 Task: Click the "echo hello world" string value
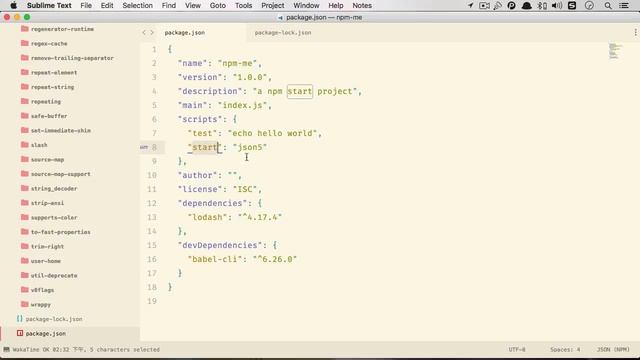click(272, 133)
